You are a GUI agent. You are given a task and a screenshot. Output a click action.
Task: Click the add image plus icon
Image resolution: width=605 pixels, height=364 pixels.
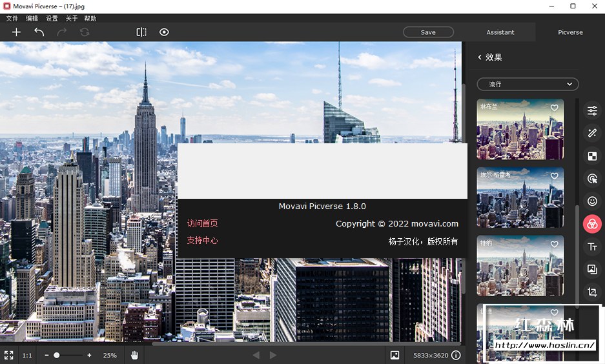click(x=16, y=32)
